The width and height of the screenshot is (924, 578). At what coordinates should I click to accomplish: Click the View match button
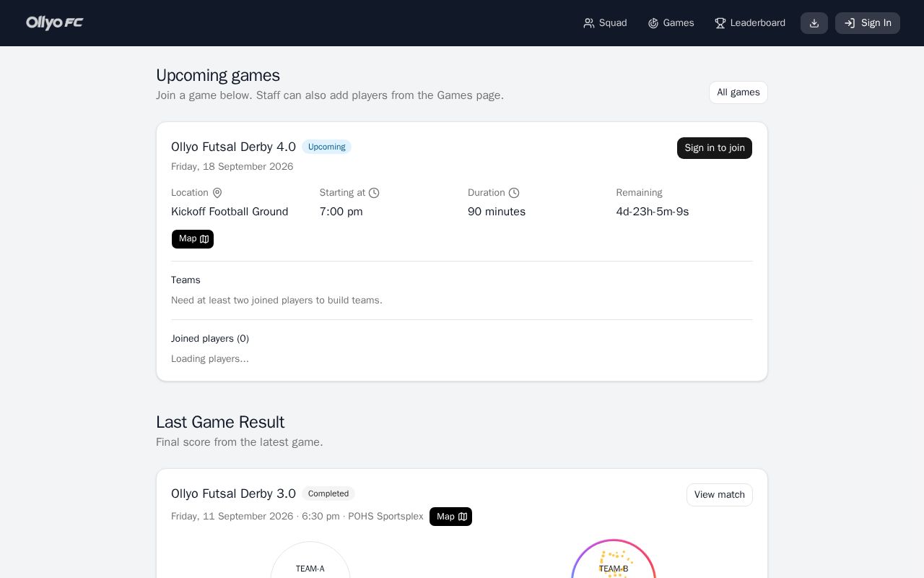(x=720, y=495)
